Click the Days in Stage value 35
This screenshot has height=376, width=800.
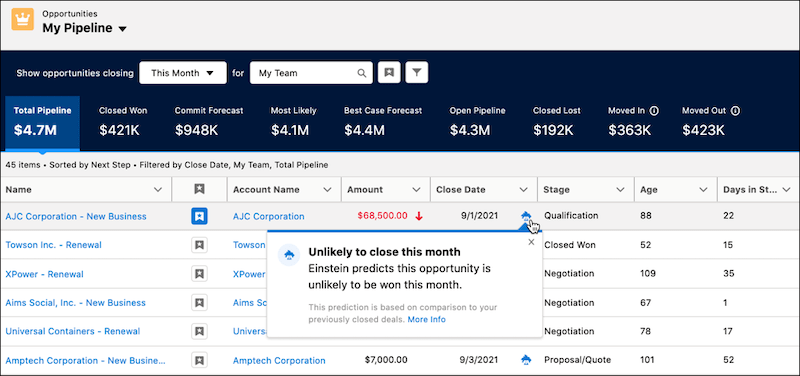[729, 274]
